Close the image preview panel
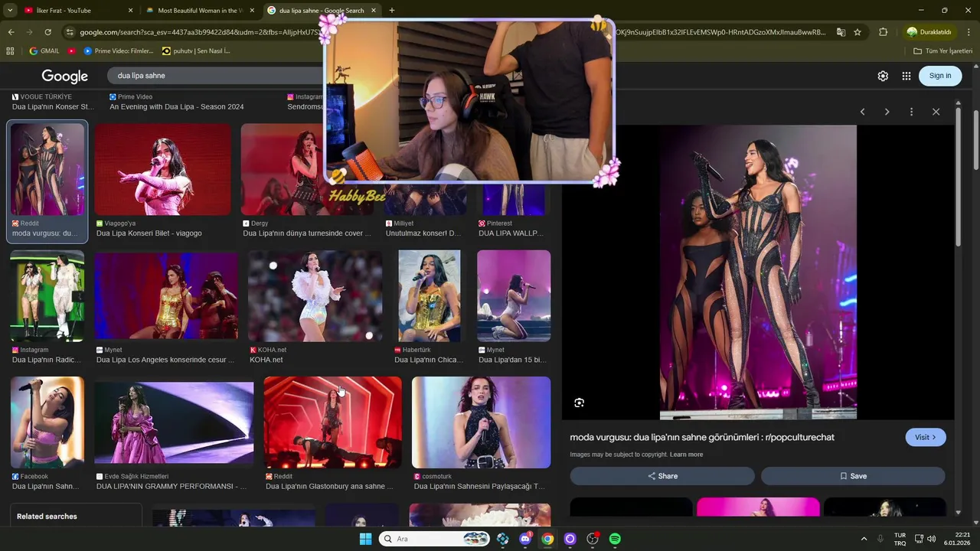The width and height of the screenshot is (980, 551). point(936,112)
